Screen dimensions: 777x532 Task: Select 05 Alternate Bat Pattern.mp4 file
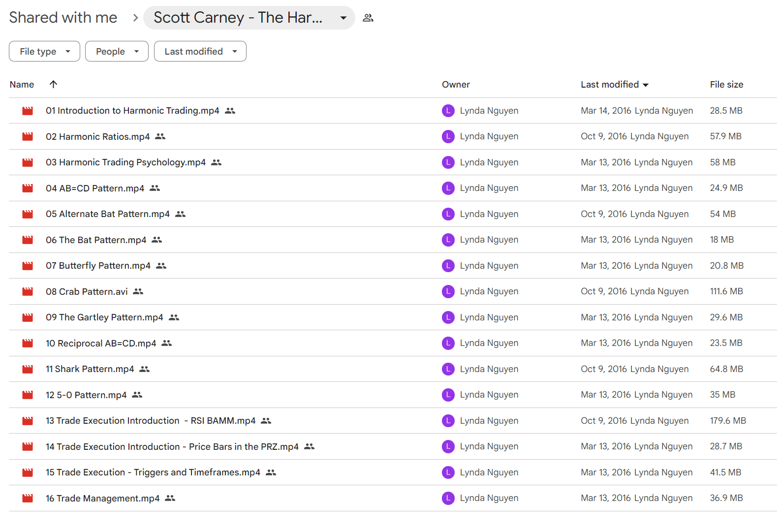tap(108, 214)
